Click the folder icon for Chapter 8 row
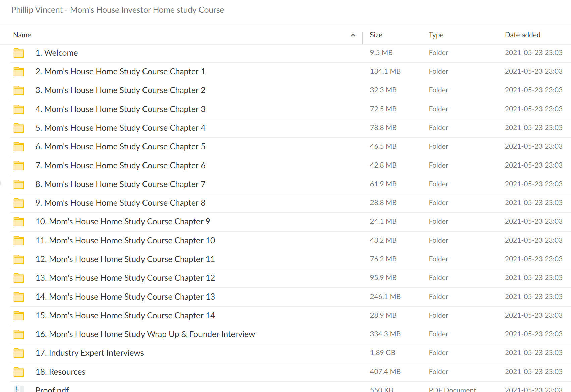 [19, 203]
